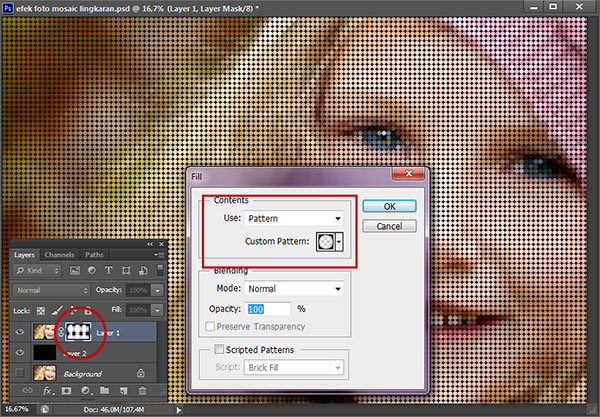
Task: Switch to the Channels tab
Action: [x=59, y=255]
